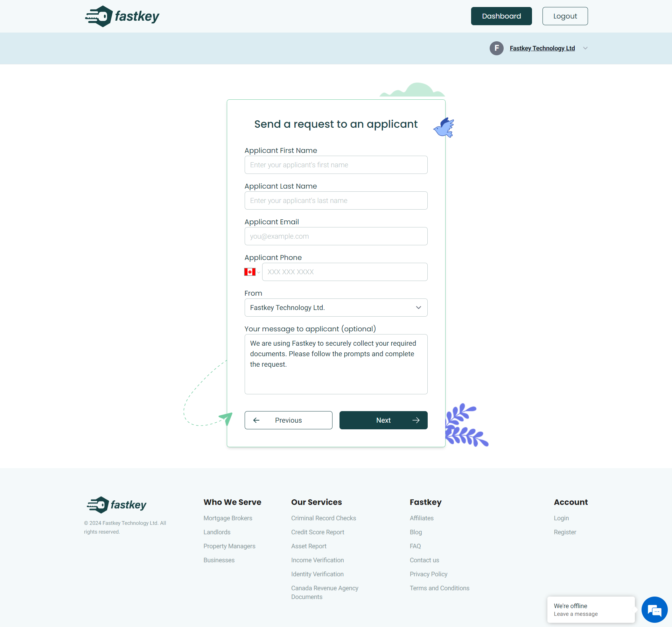Image resolution: width=672 pixels, height=627 pixels.
Task: Click the right arrow inside Next button
Action: [416, 420]
